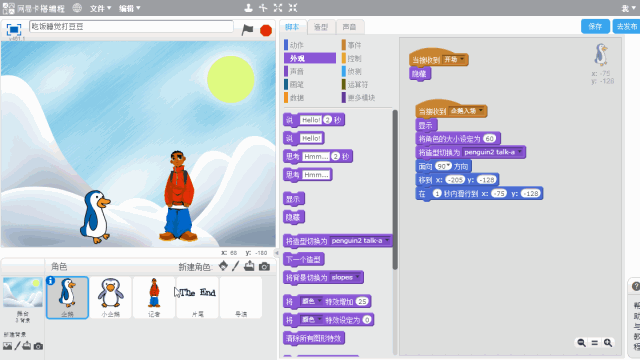Select the duplicate stamp tool
This screenshot has width=640, height=360.
(248, 8)
